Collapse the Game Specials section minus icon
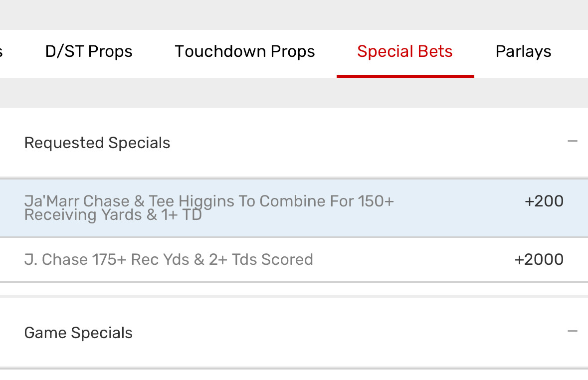This screenshot has height=380, width=588. point(572,331)
